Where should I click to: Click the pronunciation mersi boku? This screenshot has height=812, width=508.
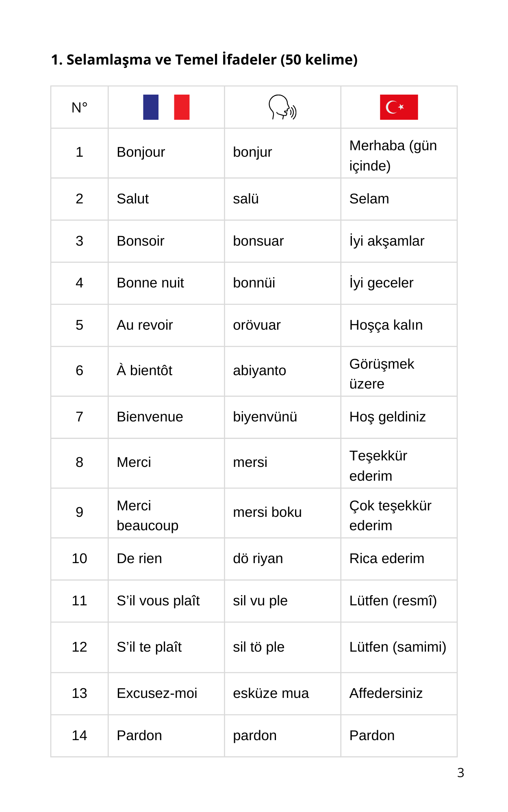pyautogui.click(x=267, y=512)
